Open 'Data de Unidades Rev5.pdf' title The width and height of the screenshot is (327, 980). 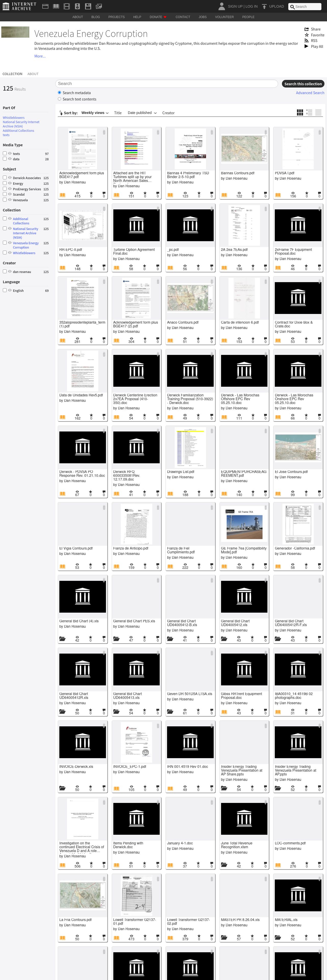(81, 395)
